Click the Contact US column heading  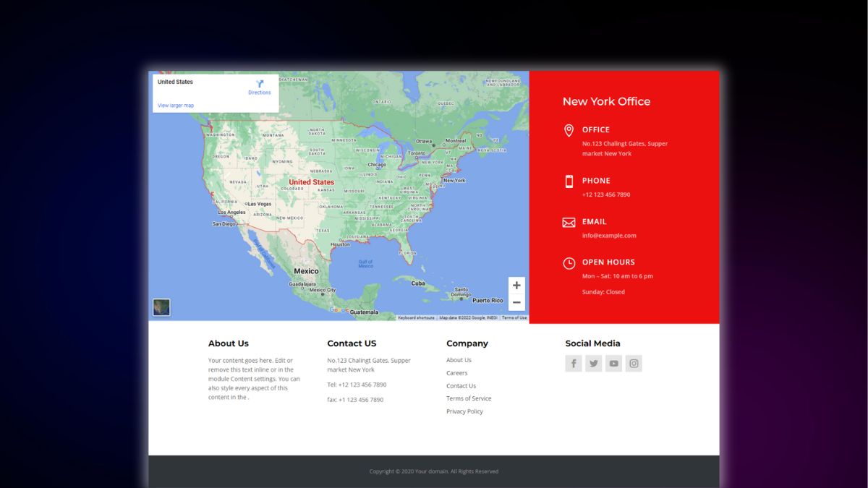[352, 343]
